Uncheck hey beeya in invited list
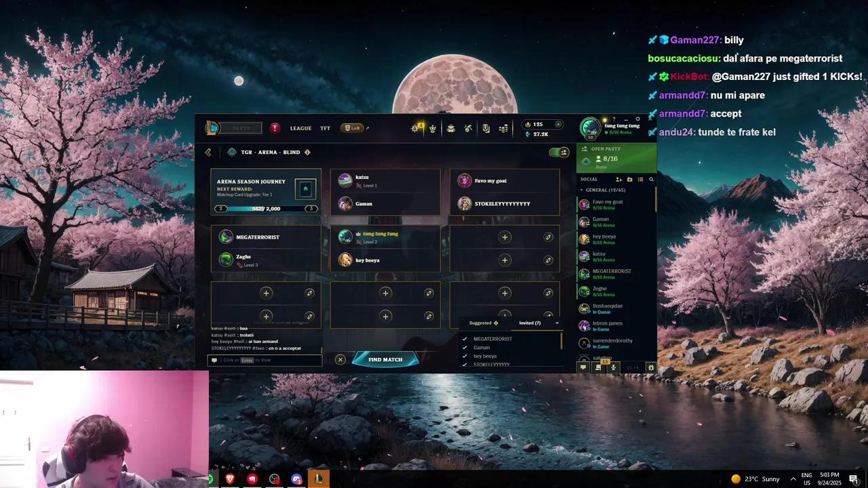Image resolution: width=868 pixels, height=488 pixels. coord(465,357)
